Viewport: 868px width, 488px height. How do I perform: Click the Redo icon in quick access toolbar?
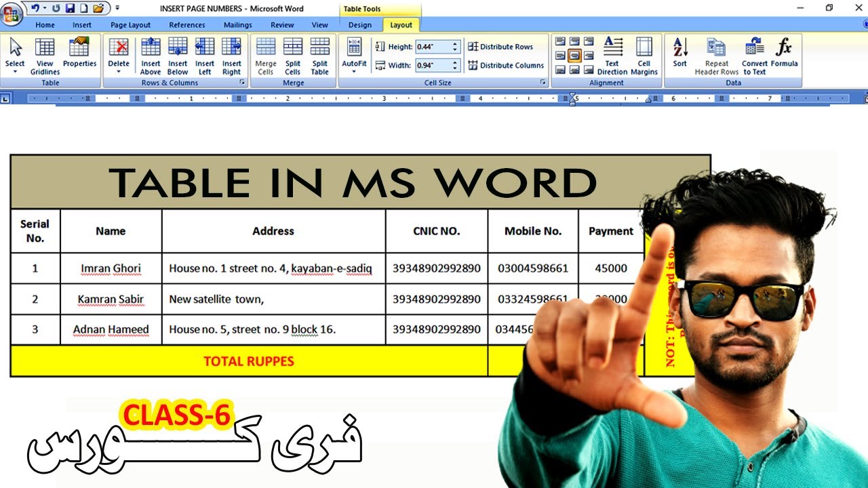pyautogui.click(x=56, y=8)
